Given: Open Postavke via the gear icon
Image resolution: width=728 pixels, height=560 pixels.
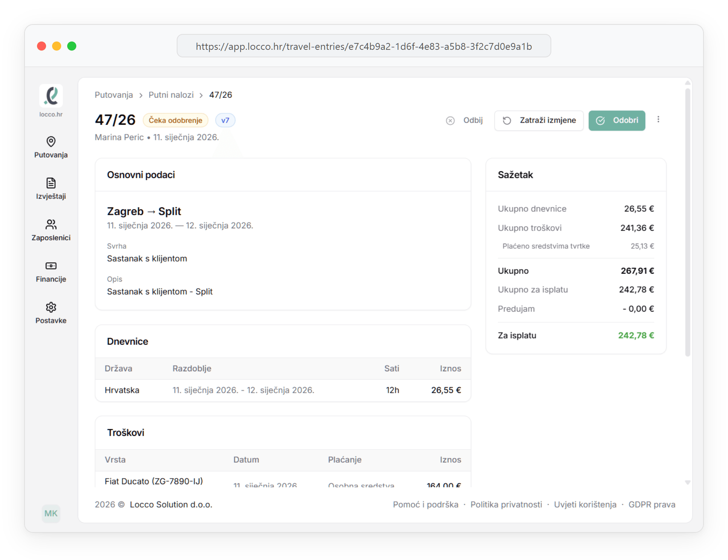Looking at the screenshot, I should (x=51, y=307).
